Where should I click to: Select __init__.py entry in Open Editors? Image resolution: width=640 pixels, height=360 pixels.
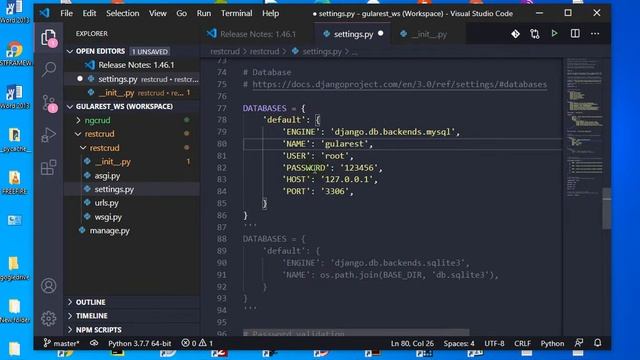pyautogui.click(x=131, y=93)
